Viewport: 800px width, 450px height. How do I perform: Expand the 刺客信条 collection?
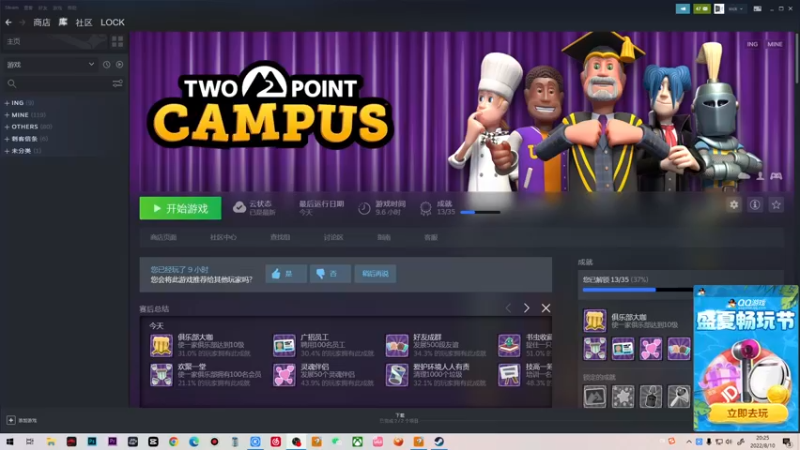coord(26,139)
